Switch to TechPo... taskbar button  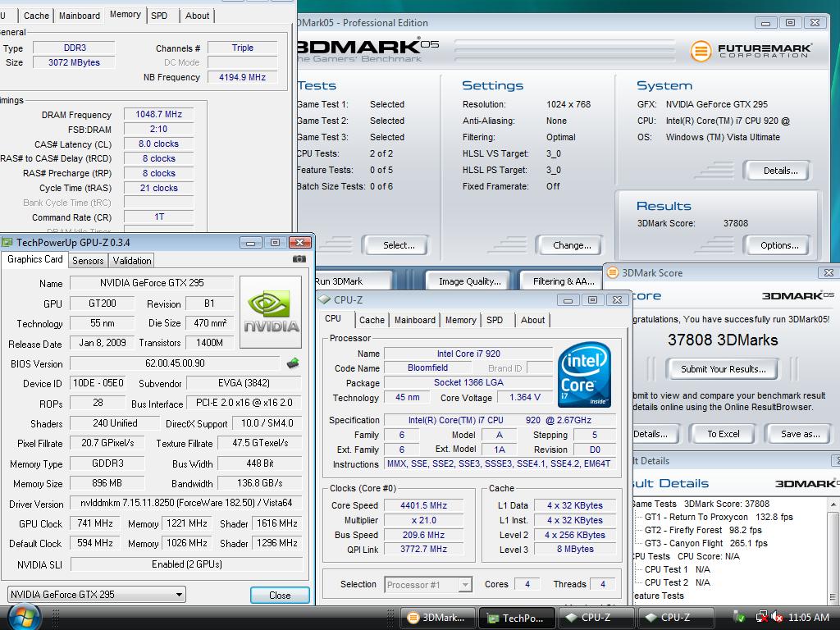517,618
